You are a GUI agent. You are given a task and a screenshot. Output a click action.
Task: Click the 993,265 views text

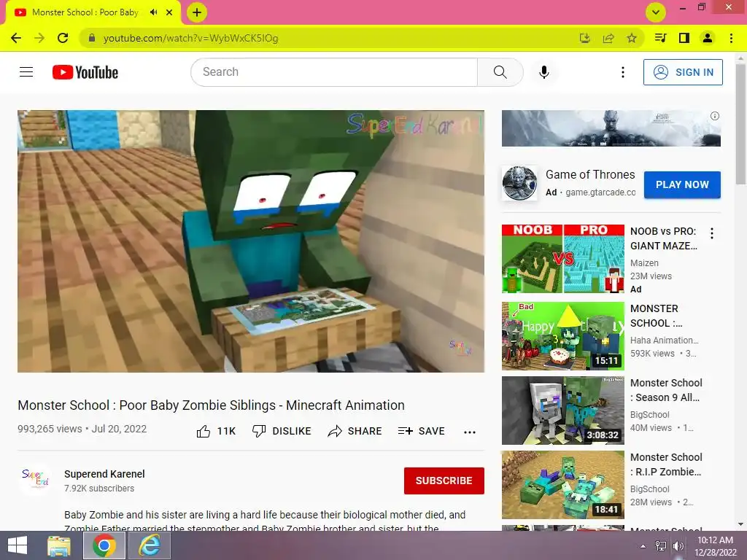click(50, 429)
